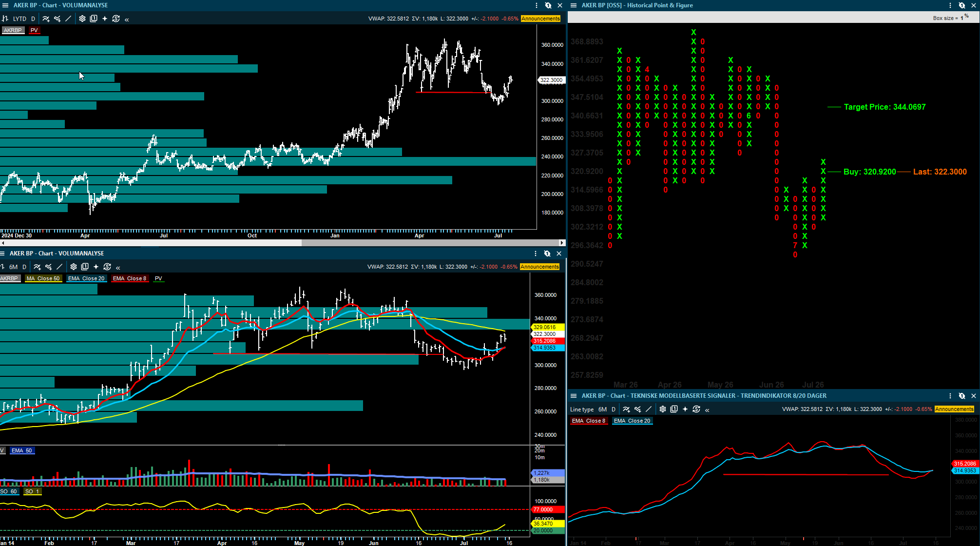Image resolution: width=980 pixels, height=546 pixels.
Task: Toggle EMA Close 8 tag in bottom-left chart
Action: (130, 278)
